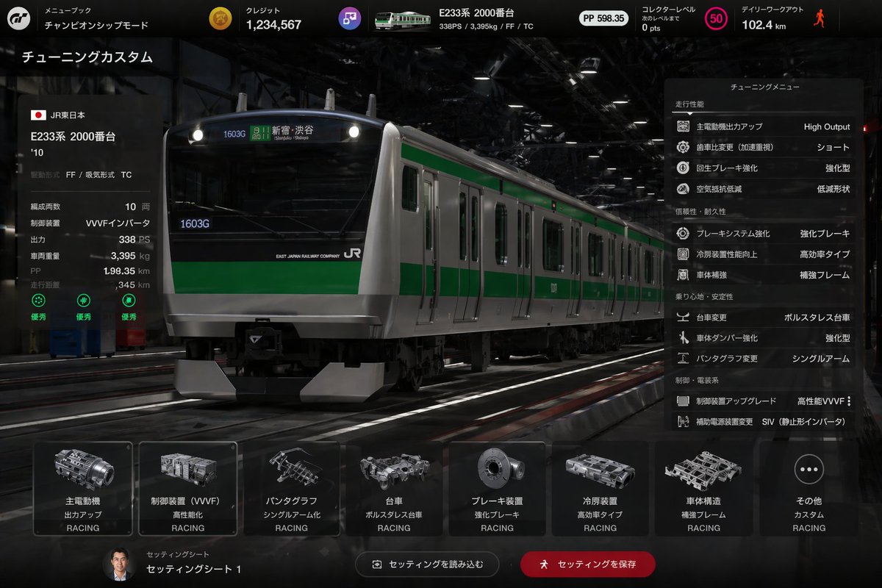Open the ブレーキ装置 強化ブレーキ card
882x588 pixels.
click(497, 489)
